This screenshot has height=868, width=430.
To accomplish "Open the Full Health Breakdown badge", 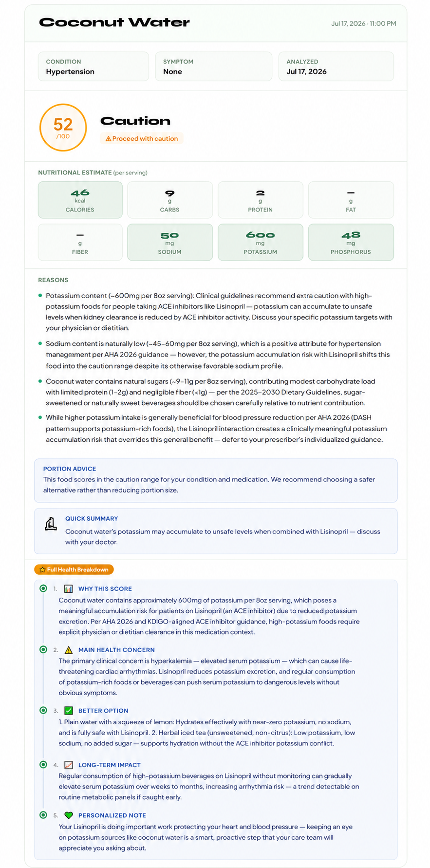I will [x=74, y=569].
